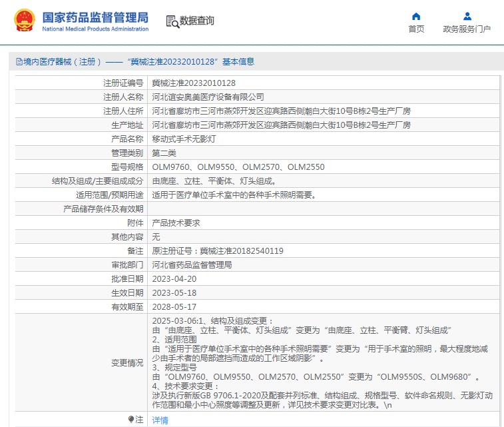Open the 数据查询 search icon
This screenshot has height=427, width=504.
pos(172,21)
